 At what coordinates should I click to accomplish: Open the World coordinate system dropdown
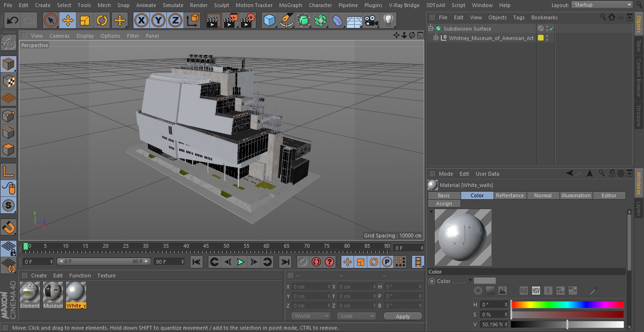coord(310,316)
